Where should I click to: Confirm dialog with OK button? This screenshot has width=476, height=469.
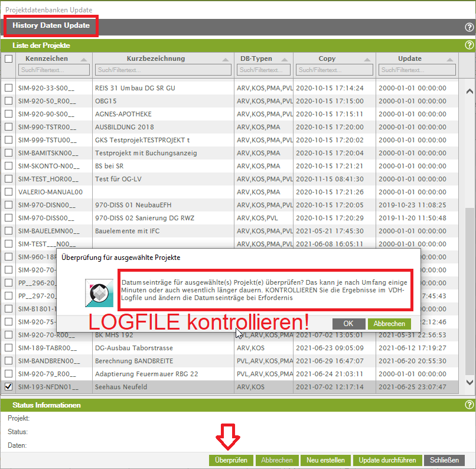(x=348, y=324)
